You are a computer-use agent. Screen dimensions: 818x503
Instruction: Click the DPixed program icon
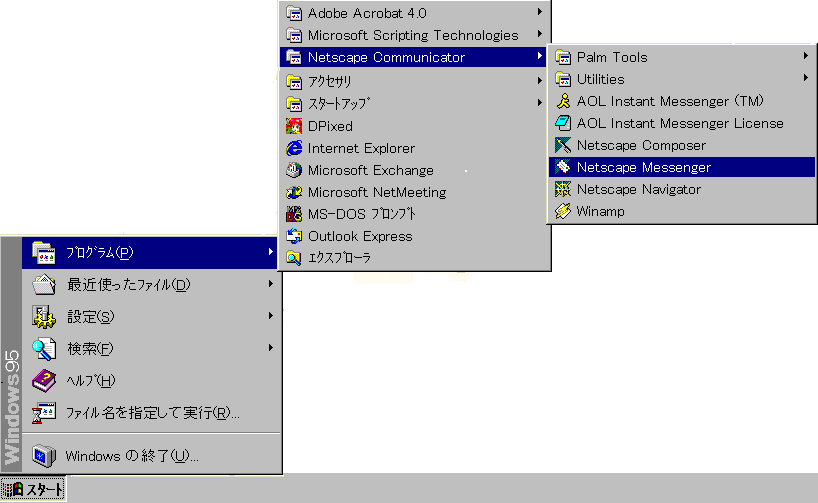(x=294, y=126)
